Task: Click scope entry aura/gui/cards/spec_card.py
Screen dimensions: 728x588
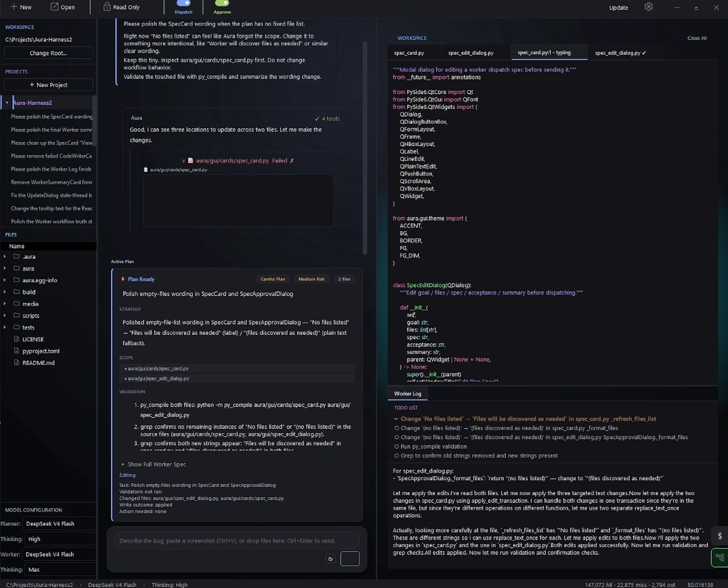Action: pyautogui.click(x=237, y=368)
